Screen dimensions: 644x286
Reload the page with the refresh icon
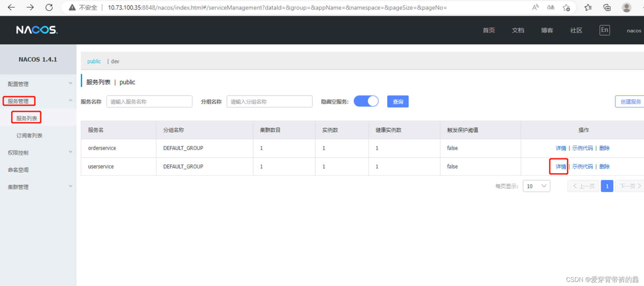click(49, 7)
